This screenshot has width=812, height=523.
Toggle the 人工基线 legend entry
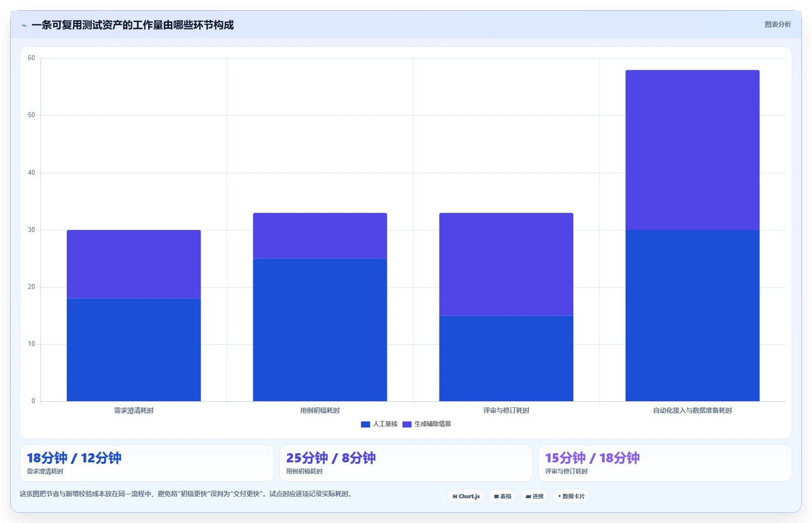coord(379,424)
